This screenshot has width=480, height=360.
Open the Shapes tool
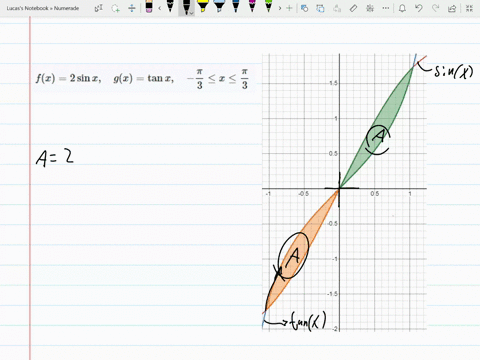point(304,8)
